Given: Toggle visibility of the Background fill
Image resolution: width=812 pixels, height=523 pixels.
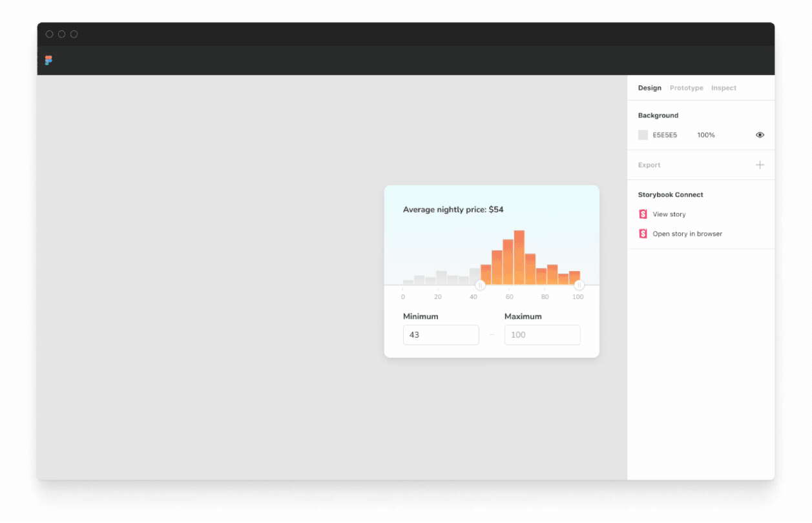Looking at the screenshot, I should (760, 135).
